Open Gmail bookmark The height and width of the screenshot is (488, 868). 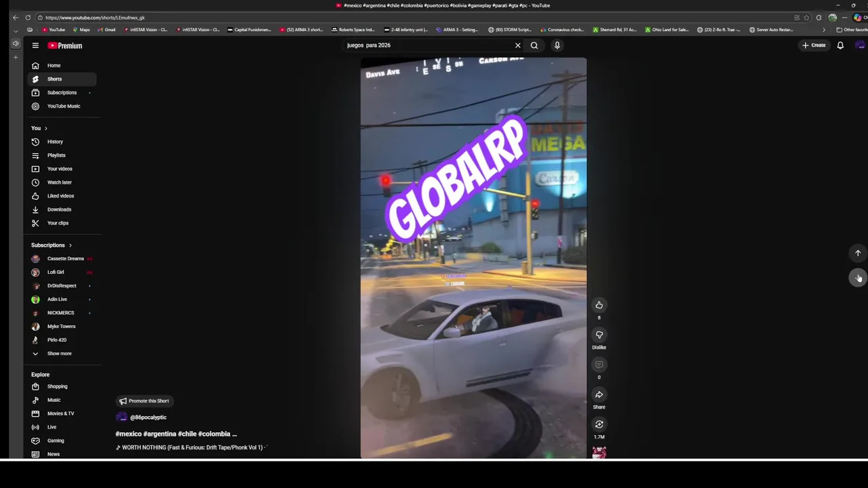coord(106,30)
